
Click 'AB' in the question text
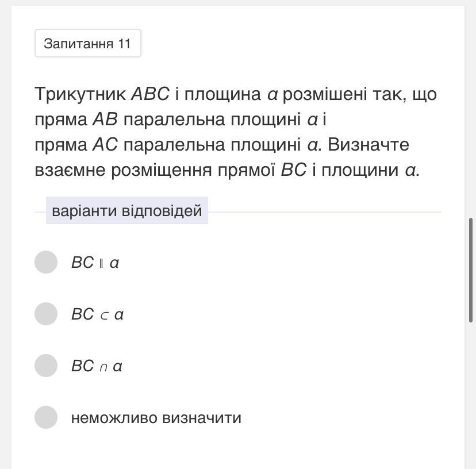click(x=105, y=120)
